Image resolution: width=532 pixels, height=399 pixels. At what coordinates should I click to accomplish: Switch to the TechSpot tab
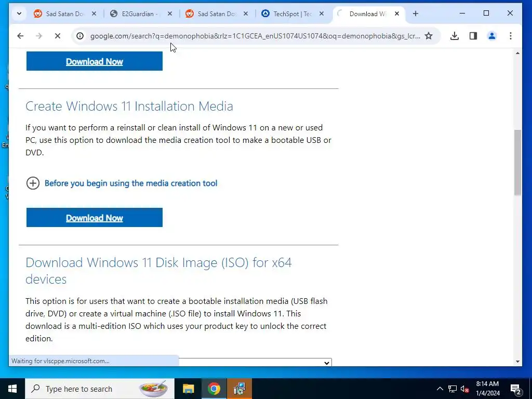tap(292, 14)
